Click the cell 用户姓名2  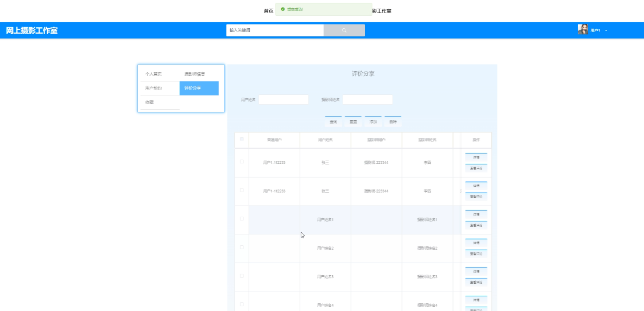click(x=325, y=248)
